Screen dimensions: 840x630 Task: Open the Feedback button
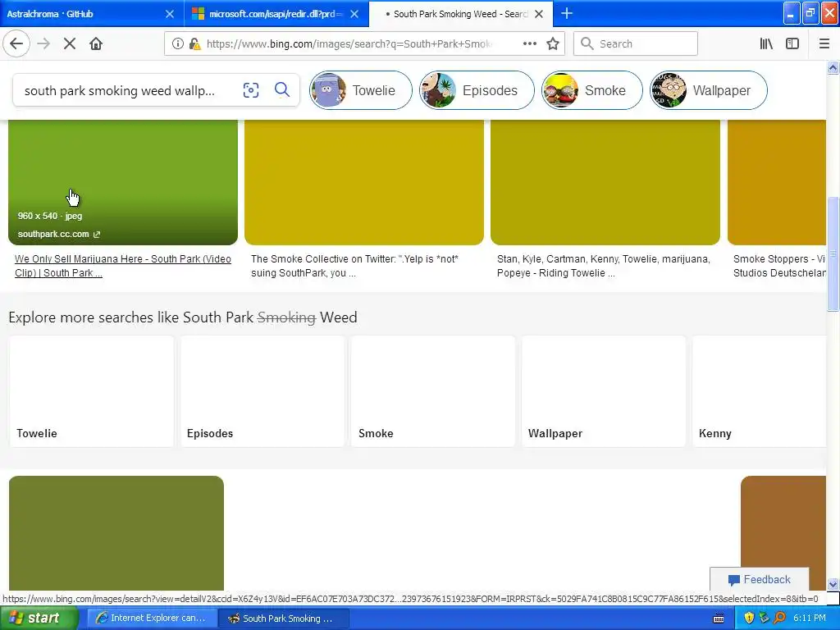pos(759,580)
